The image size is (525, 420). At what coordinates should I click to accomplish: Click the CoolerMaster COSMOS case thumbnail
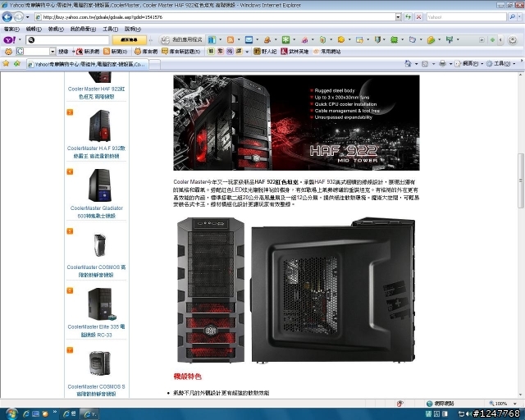99,244
